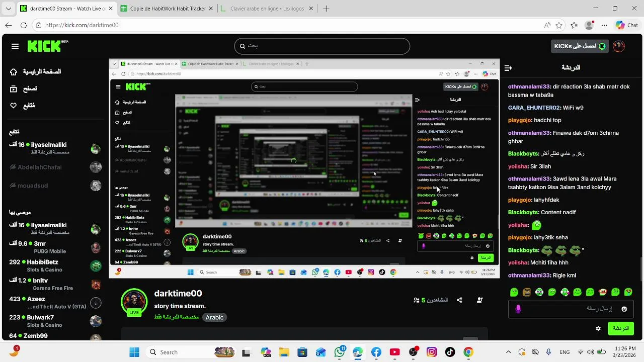Image resolution: width=644 pixels, height=362 pixels.
Task: Click the Windows Start button
Action: coord(134,352)
